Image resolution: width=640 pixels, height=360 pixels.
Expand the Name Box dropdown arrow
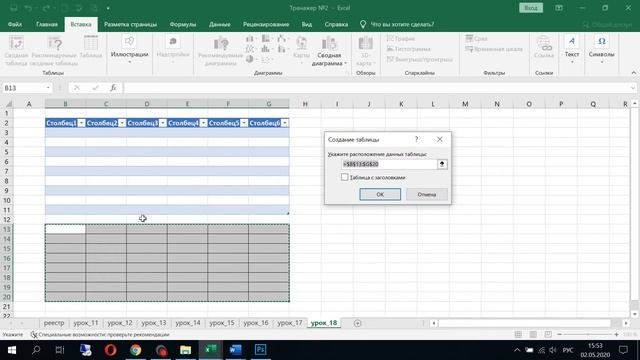pyautogui.click(x=48, y=88)
